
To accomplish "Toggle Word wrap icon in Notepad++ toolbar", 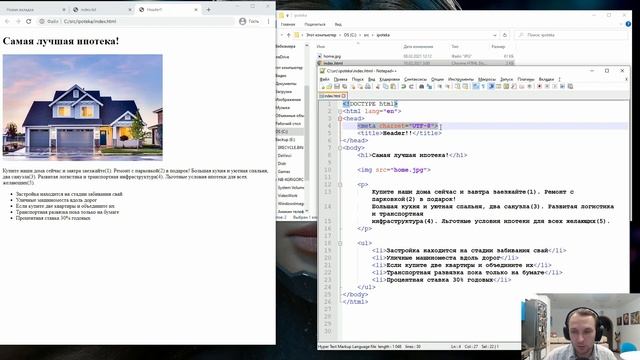I will click(x=476, y=87).
